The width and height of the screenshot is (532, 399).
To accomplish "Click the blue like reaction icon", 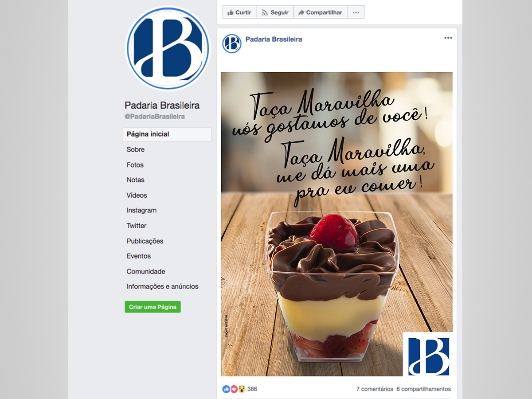I will click(x=226, y=389).
